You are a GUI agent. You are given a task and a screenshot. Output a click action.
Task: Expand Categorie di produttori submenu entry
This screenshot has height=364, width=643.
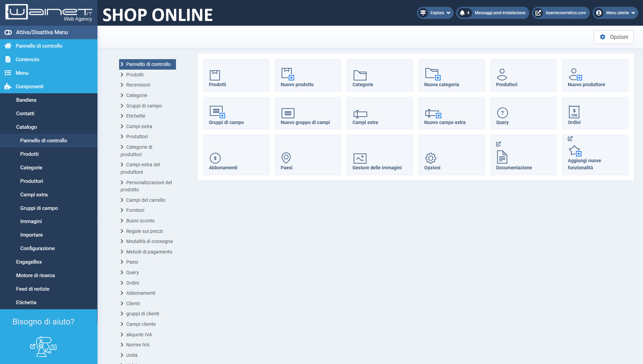136,151
